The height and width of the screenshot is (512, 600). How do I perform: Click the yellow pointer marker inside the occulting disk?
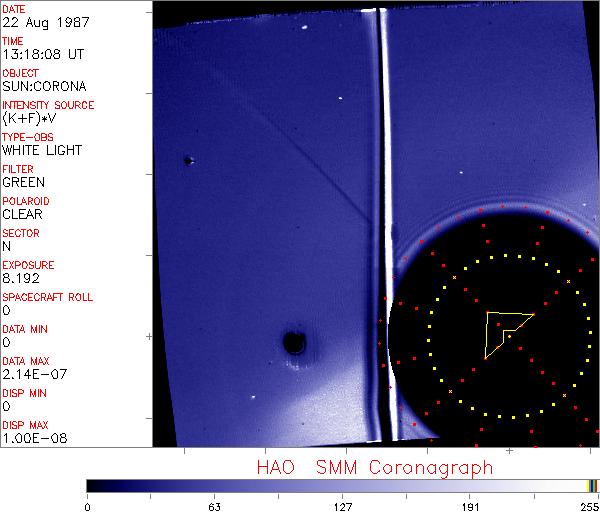[x=505, y=332]
